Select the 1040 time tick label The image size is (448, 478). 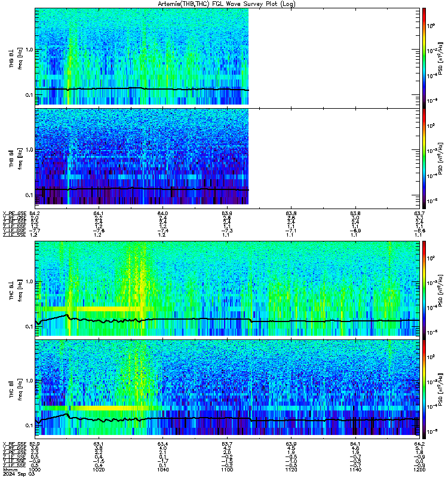tap(162, 470)
